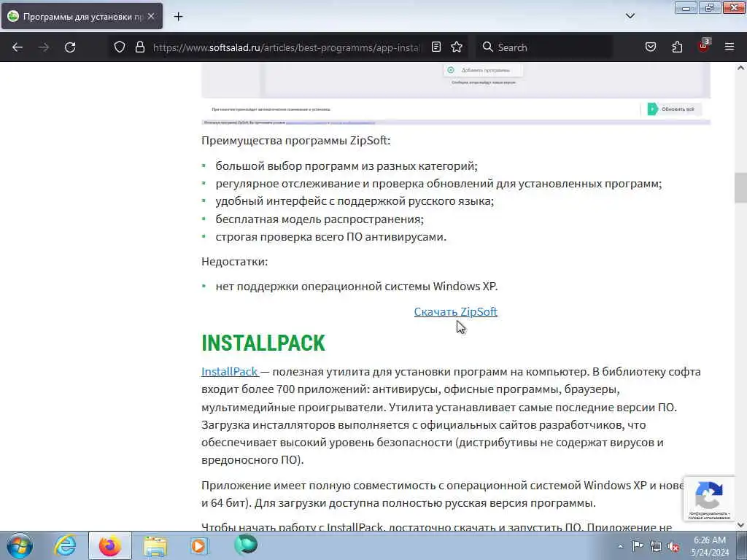
Task: Open Firefox application menu
Action: 729,47
